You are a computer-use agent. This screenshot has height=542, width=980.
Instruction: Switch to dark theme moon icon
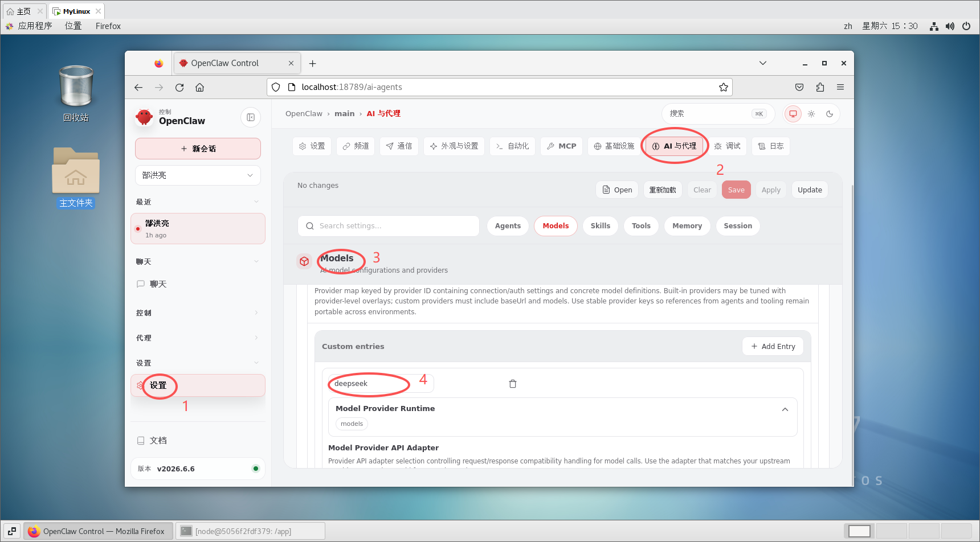point(830,114)
